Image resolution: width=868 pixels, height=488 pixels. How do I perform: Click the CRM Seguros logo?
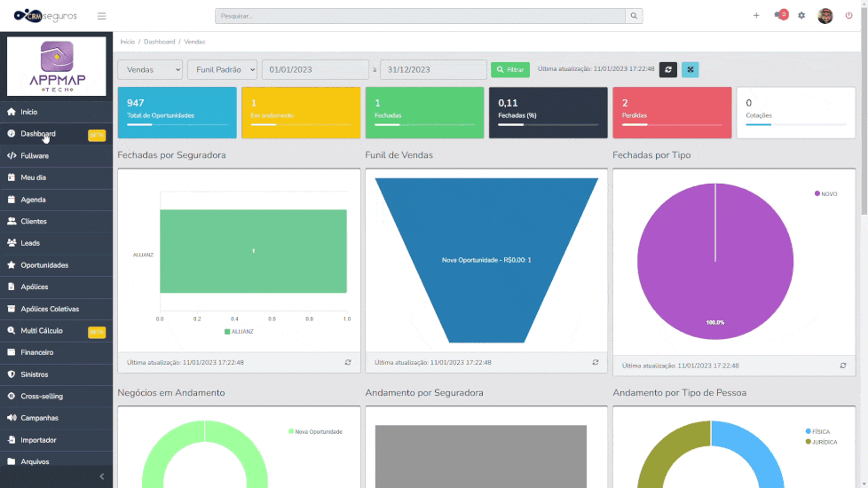point(45,15)
